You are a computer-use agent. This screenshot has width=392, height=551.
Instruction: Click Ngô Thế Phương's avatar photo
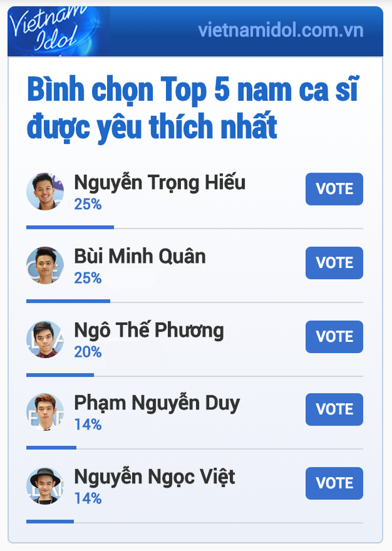pyautogui.click(x=45, y=339)
